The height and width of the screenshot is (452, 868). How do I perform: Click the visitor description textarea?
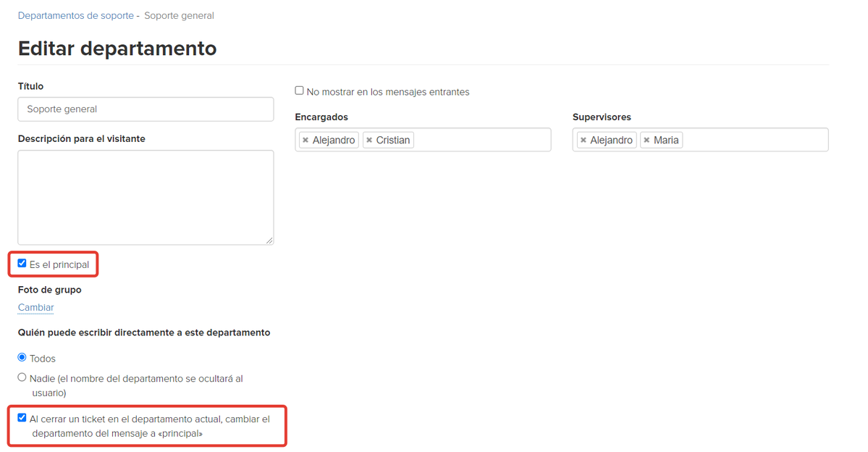(x=146, y=197)
